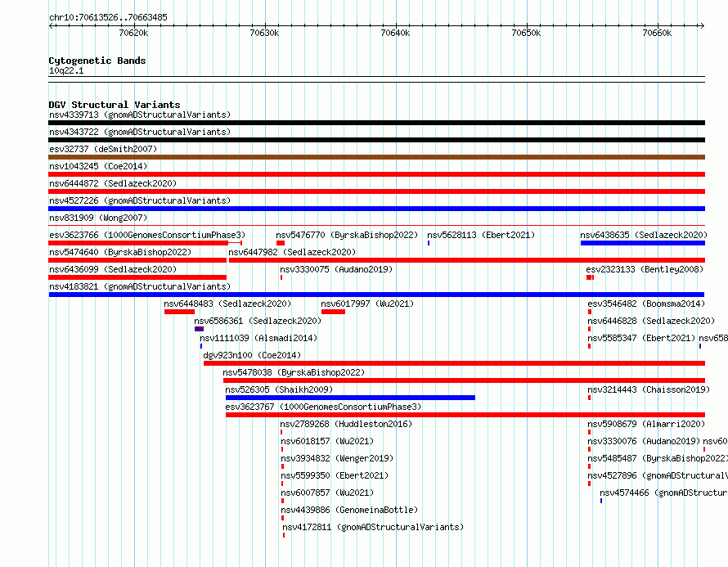Click the nsv5476770 ByrskaBishop2022 label
Image resolution: width=728 pixels, height=567 pixels.
coord(347,235)
